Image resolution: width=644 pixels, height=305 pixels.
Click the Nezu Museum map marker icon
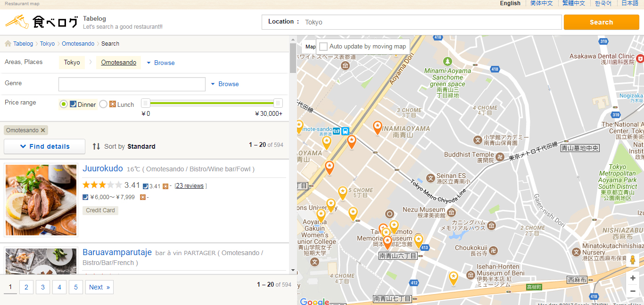click(x=451, y=212)
